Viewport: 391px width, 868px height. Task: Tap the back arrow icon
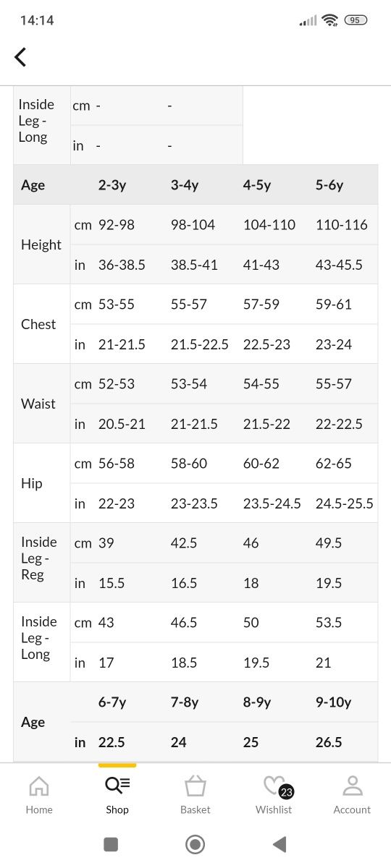click(x=20, y=57)
